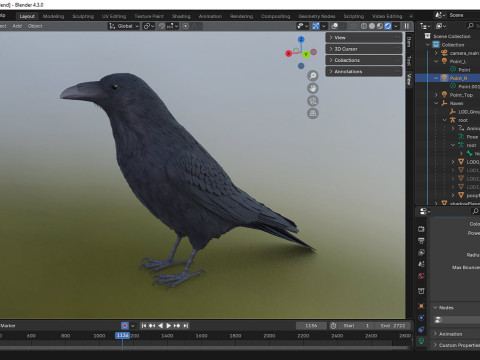
Task: Select rendered viewport shading
Action: coord(388,26)
